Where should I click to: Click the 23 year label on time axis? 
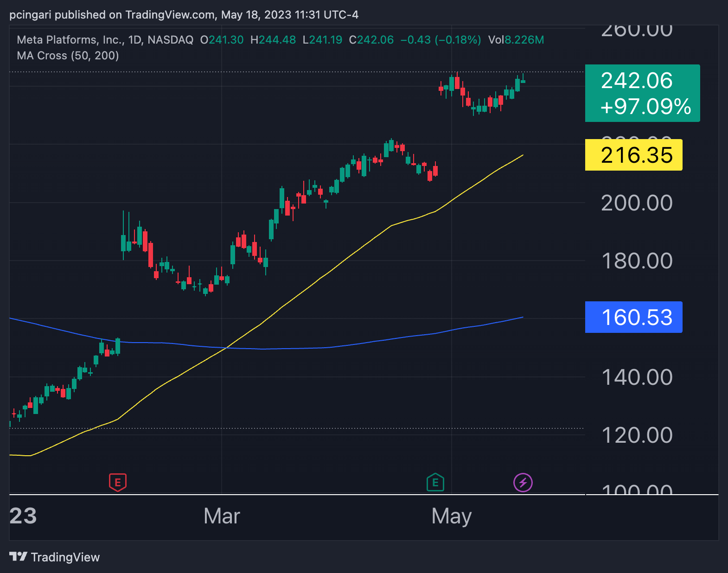pyautogui.click(x=23, y=516)
